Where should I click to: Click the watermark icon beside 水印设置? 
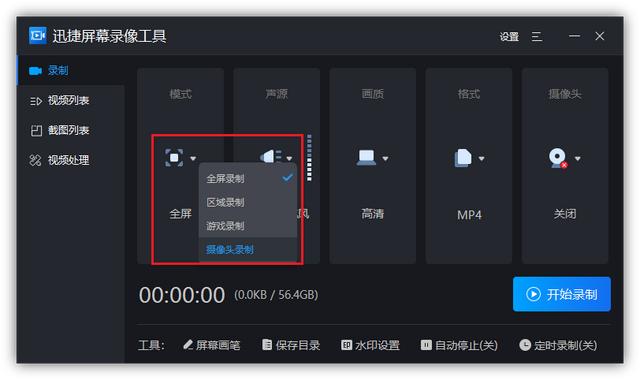click(347, 345)
